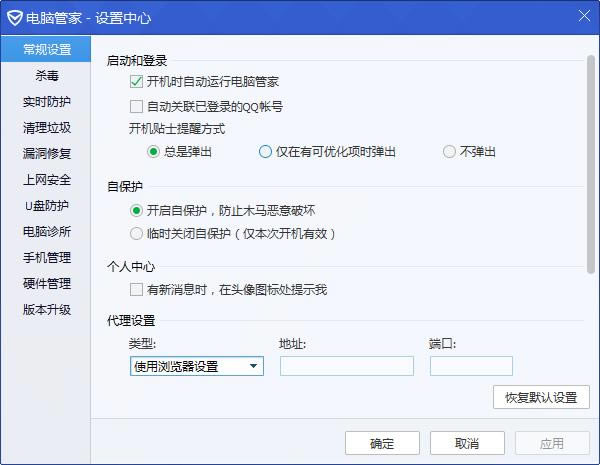
Task: Click the 个人中心 section heading
Action: [x=131, y=266]
